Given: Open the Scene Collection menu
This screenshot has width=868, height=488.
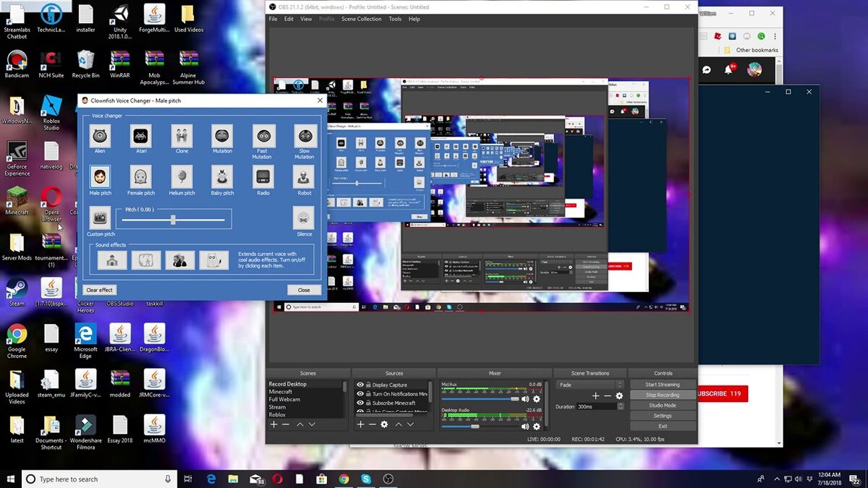Looking at the screenshot, I should click(x=362, y=19).
